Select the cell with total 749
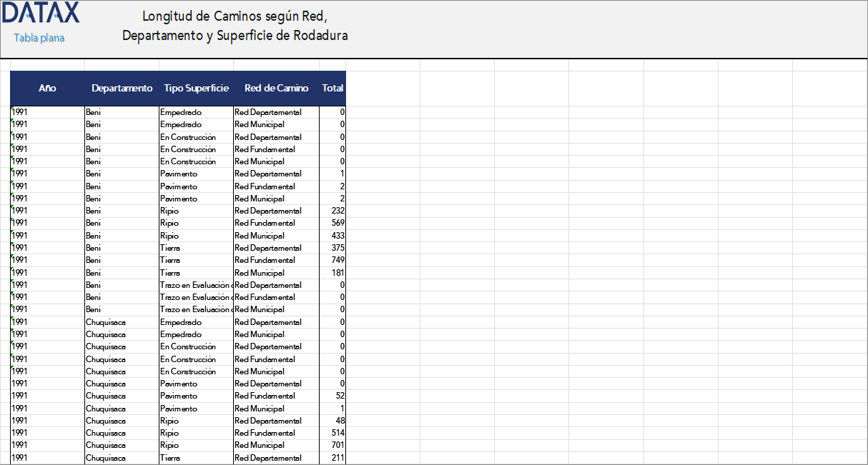868x465 pixels. (x=332, y=261)
